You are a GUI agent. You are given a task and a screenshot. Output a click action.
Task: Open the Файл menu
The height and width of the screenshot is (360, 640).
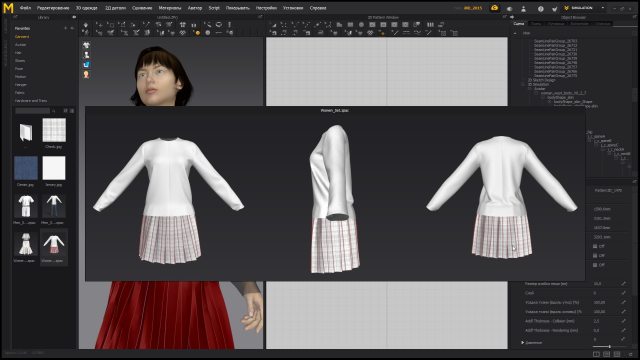pos(25,8)
